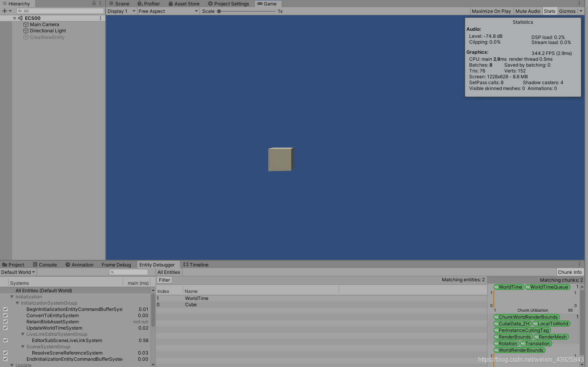Click the Main Camera icon in Hierarchy
This screenshot has height=367, width=588.
[x=27, y=24]
